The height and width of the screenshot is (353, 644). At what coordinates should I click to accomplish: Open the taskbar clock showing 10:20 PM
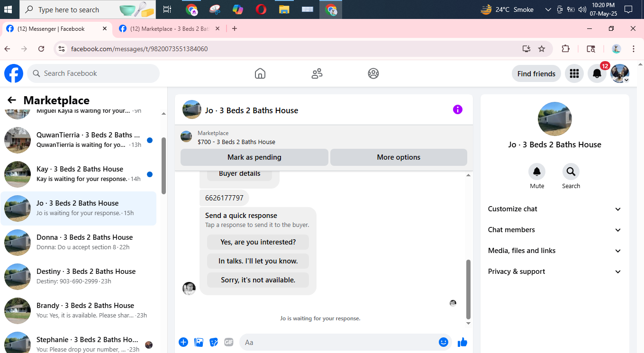coord(603,9)
